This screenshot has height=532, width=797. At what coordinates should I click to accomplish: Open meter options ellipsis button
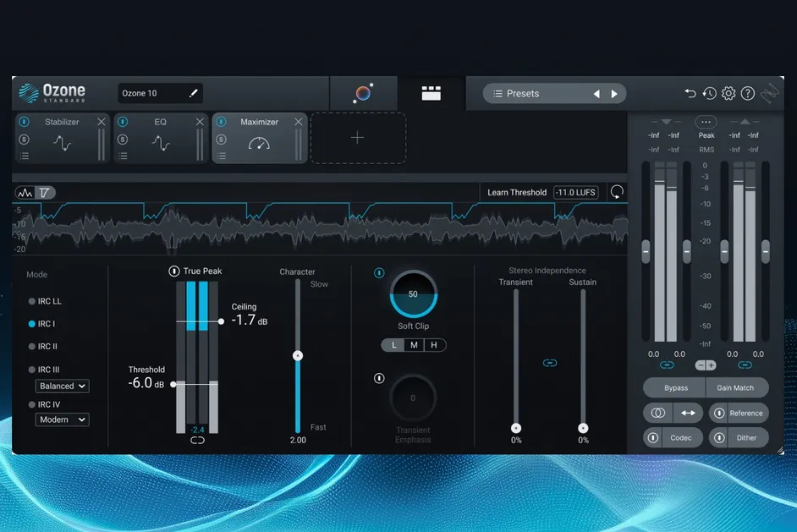(706, 122)
